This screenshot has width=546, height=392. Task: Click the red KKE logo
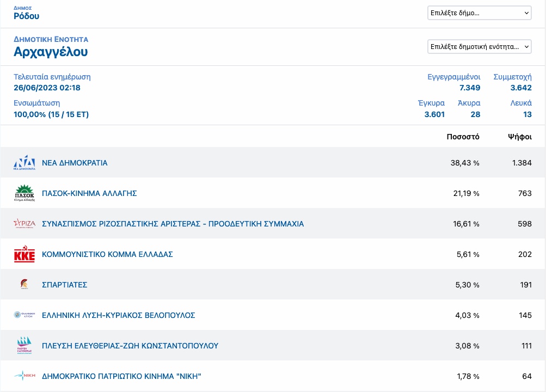click(24, 254)
